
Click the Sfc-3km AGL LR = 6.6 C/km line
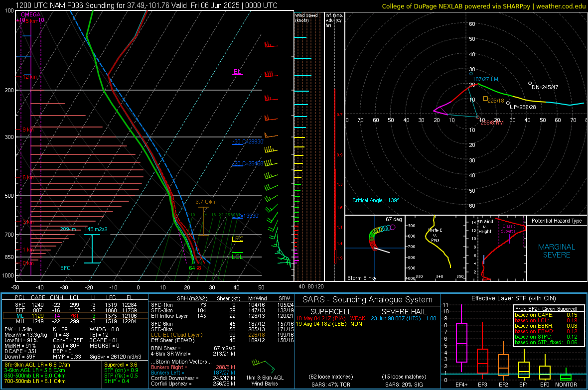(37, 365)
